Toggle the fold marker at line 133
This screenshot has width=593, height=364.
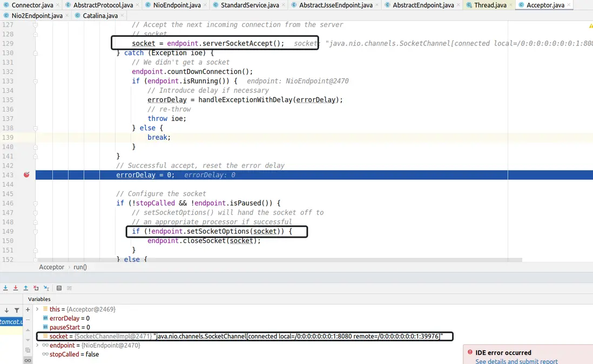[x=35, y=81]
